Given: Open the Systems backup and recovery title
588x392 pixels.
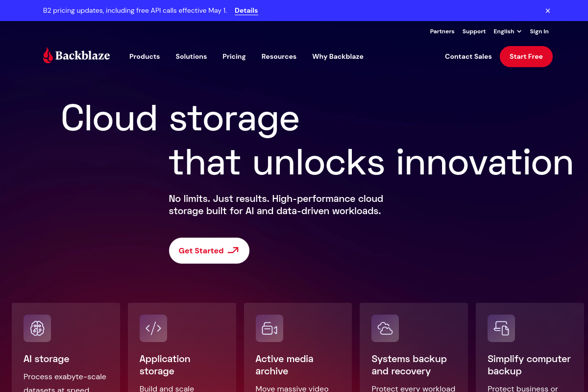Looking at the screenshot, I should 409,365.
